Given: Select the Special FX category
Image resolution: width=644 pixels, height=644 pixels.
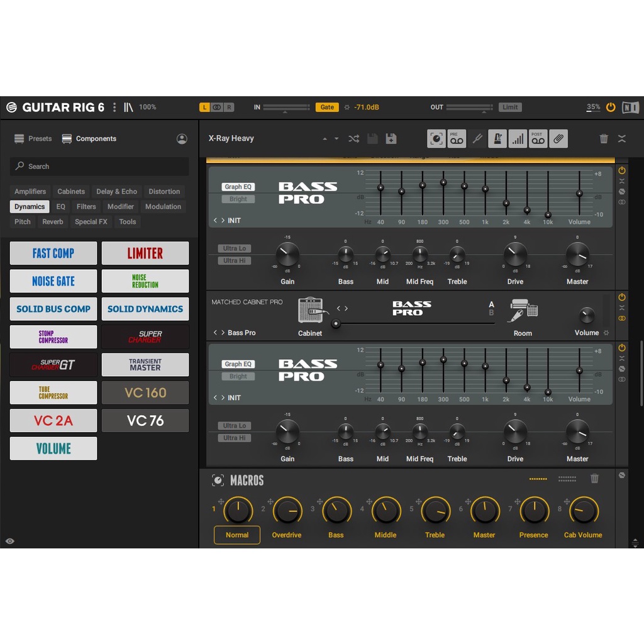Looking at the screenshot, I should (91, 222).
